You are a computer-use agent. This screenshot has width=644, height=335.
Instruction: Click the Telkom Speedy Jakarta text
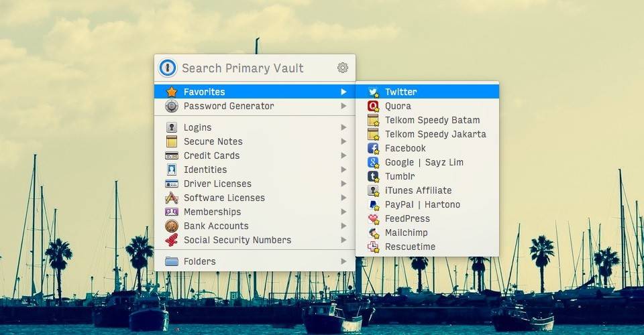435,134
